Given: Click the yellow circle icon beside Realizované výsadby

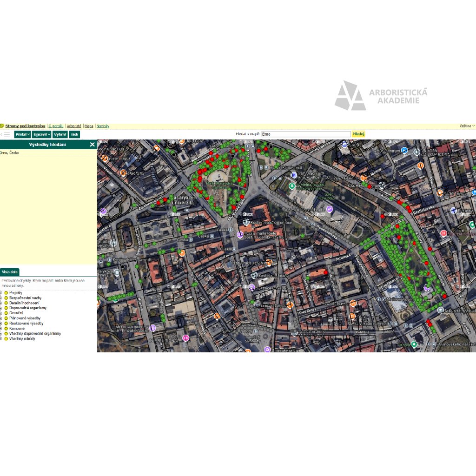Looking at the screenshot, I should (x=6, y=324).
